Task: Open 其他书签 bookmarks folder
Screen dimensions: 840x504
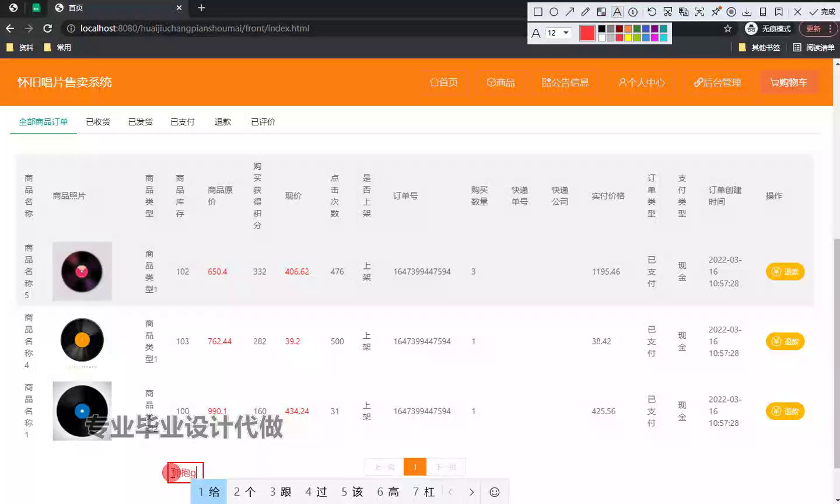Action: click(759, 48)
